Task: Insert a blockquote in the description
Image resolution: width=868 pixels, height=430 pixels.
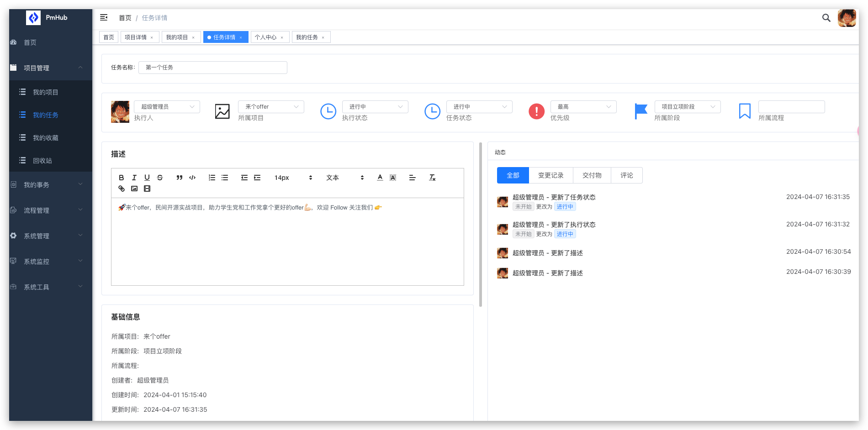Action: [x=179, y=178]
